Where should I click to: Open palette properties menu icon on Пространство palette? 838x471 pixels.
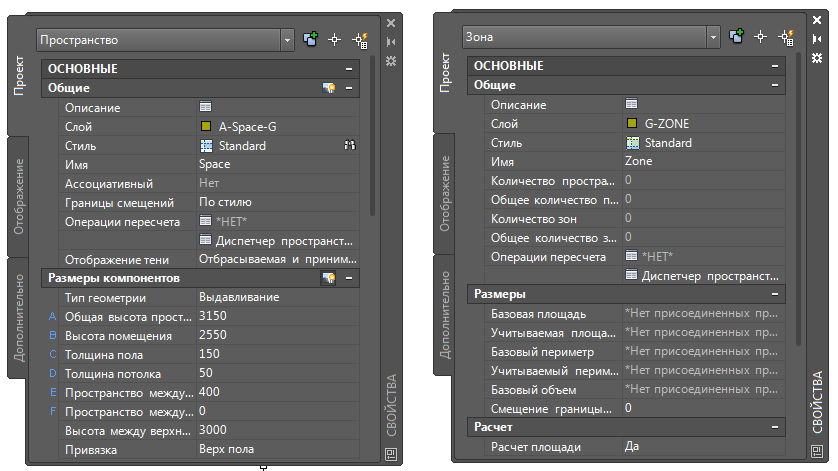[x=391, y=61]
